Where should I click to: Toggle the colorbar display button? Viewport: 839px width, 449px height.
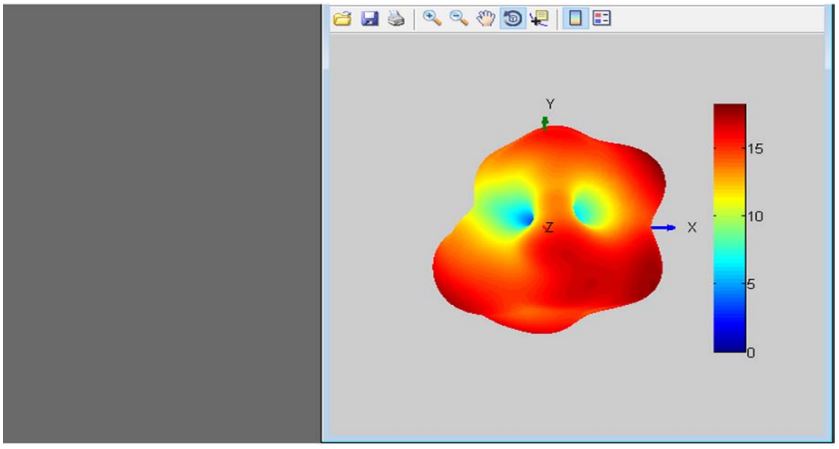point(575,19)
